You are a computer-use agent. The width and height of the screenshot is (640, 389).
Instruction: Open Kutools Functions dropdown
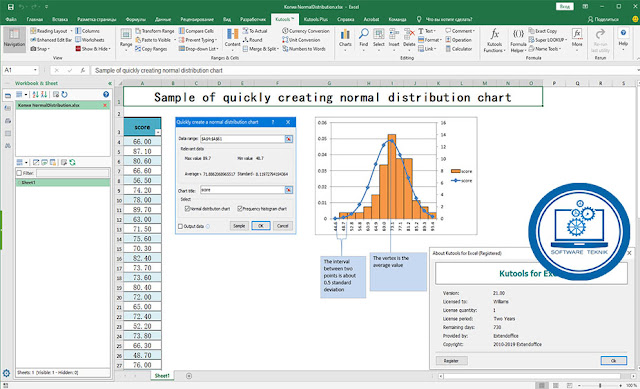click(494, 40)
